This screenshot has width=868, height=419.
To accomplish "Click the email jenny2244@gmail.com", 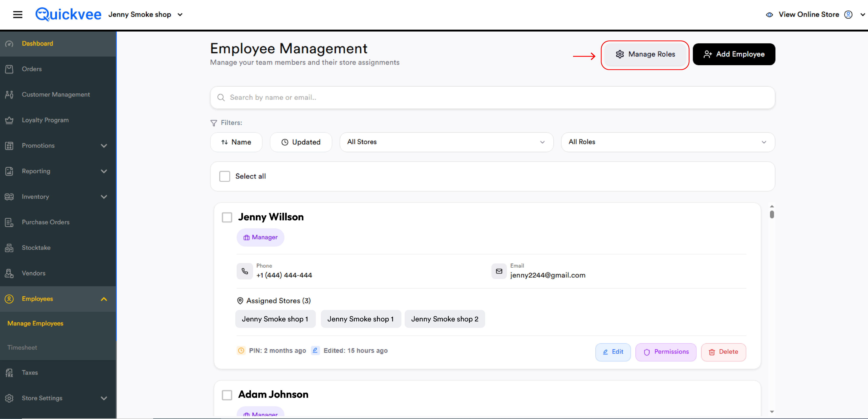I will tap(548, 275).
